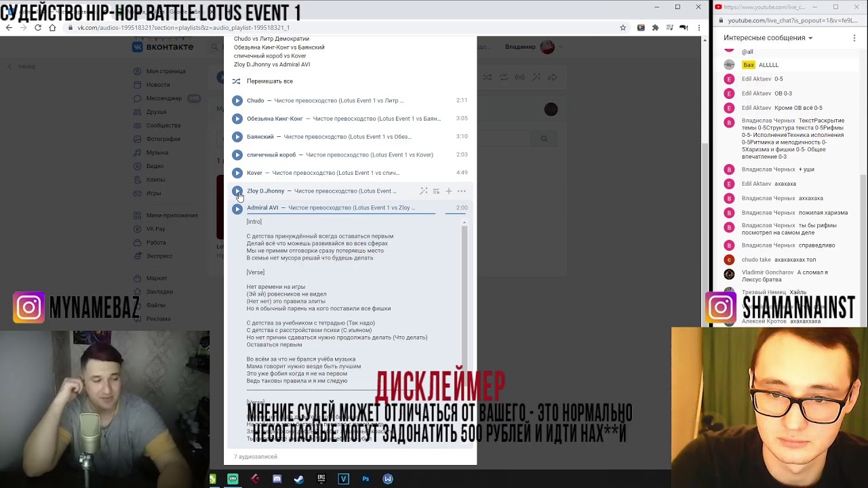Click the VK address bar
Image resolution: width=868 pixels, height=488 pixels.
(x=339, y=28)
